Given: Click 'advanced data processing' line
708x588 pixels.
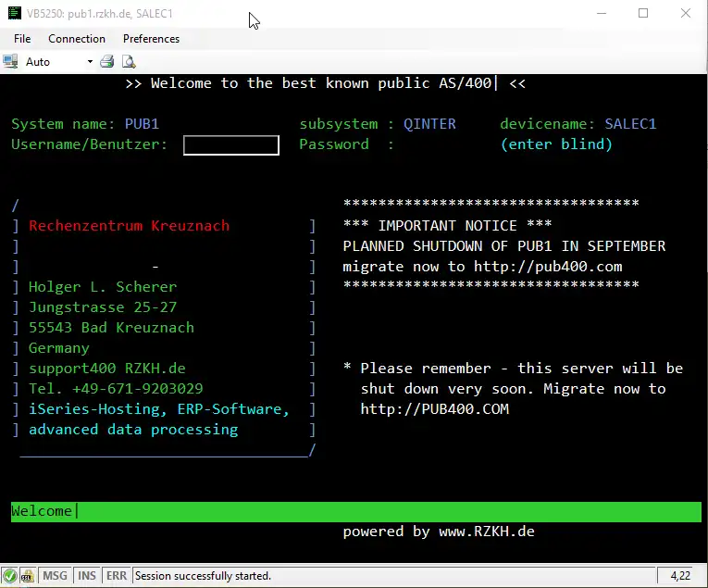Looking at the screenshot, I should 133,430.
